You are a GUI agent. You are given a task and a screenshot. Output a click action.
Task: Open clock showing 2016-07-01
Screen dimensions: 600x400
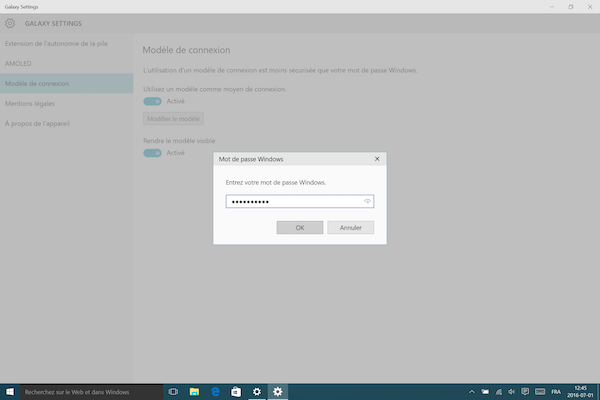coord(580,392)
